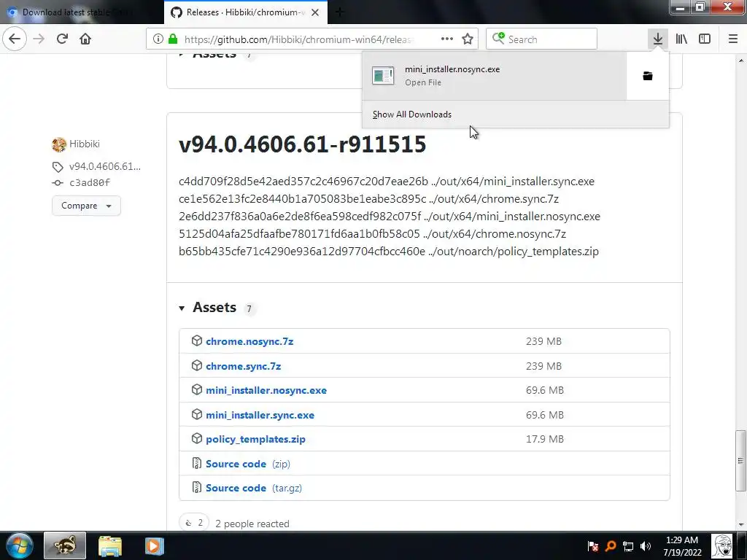Open the Windows Start menu

coord(19,545)
